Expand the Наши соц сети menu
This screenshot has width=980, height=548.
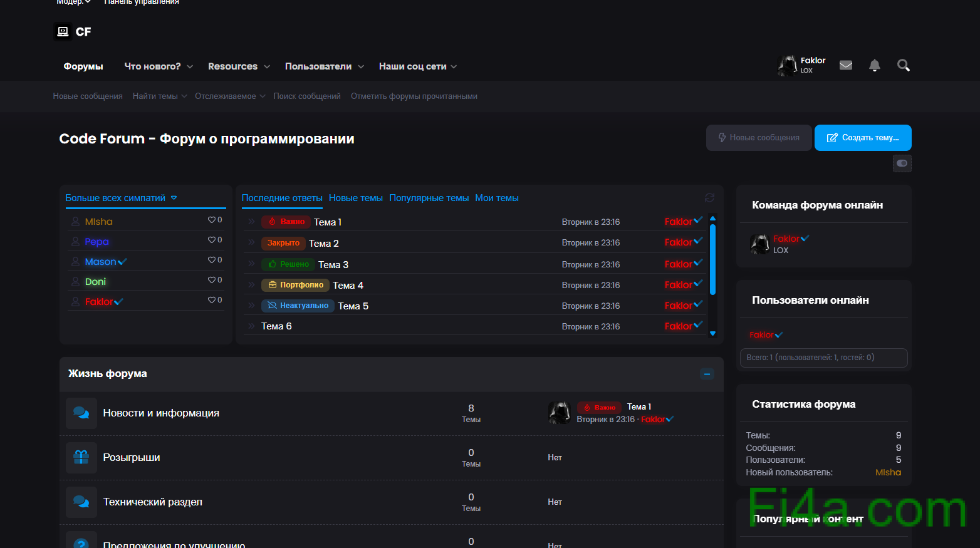(454, 67)
